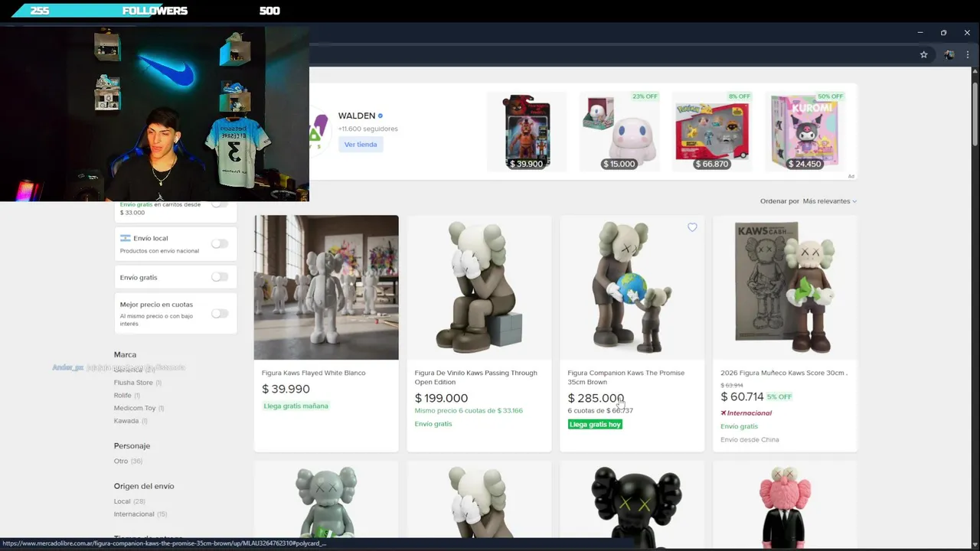Click the 23% OFF badge on plush ad
980x551 pixels.
(x=645, y=96)
